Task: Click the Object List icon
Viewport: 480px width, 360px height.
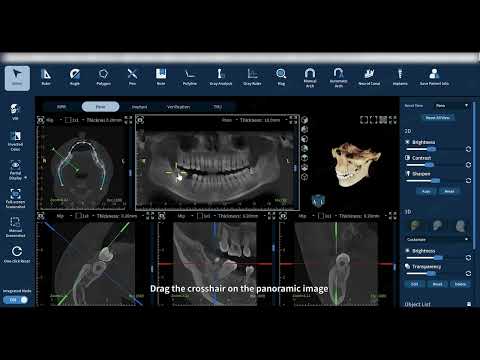Action: pos(469,304)
